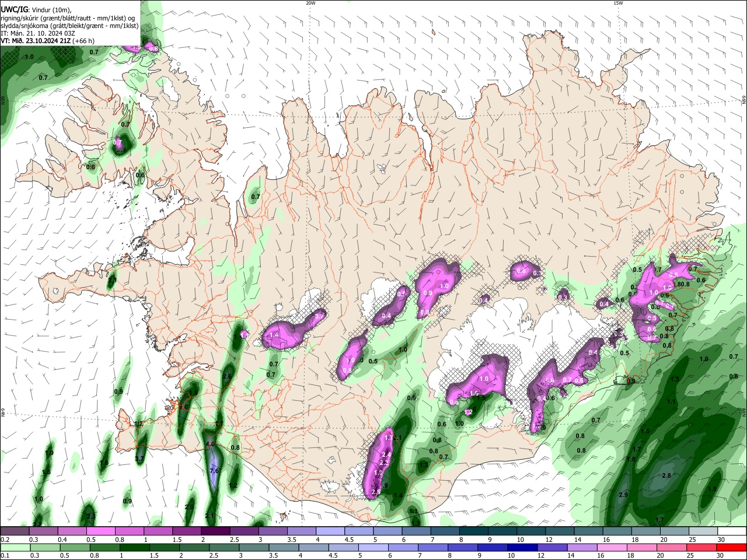
Task: Click the 20W longitude label
Action: 310,3
